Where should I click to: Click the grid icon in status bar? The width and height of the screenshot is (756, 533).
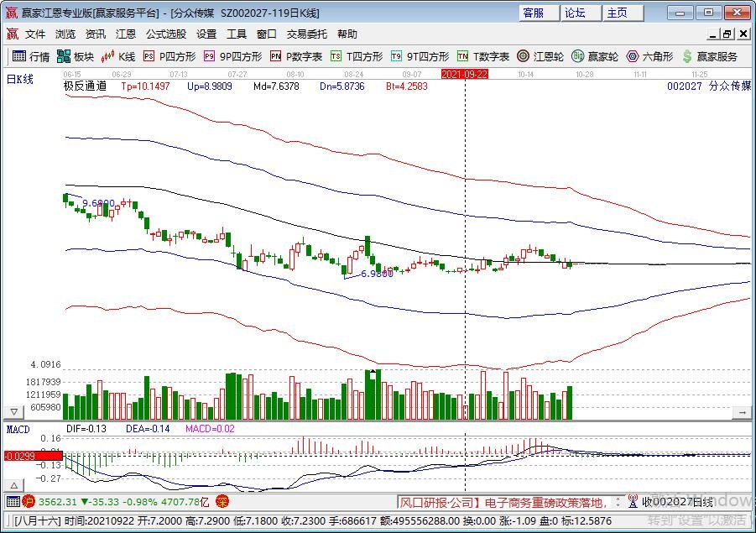[x=13, y=502]
